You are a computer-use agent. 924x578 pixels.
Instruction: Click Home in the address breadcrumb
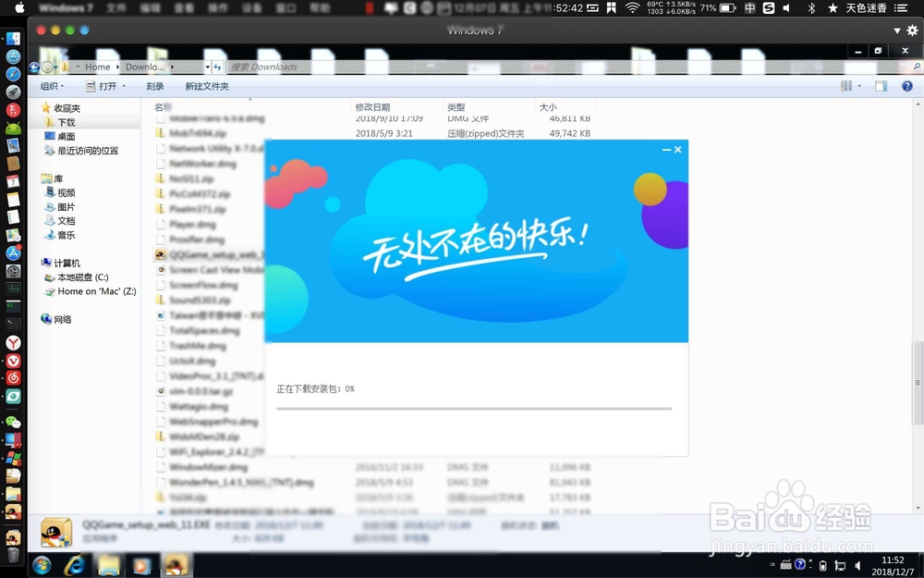(x=98, y=68)
